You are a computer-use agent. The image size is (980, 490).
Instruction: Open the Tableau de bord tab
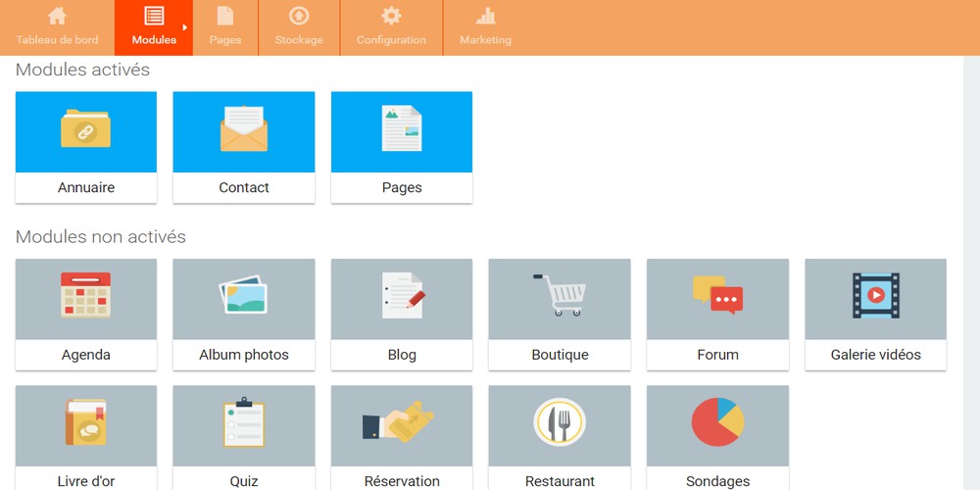tap(57, 27)
